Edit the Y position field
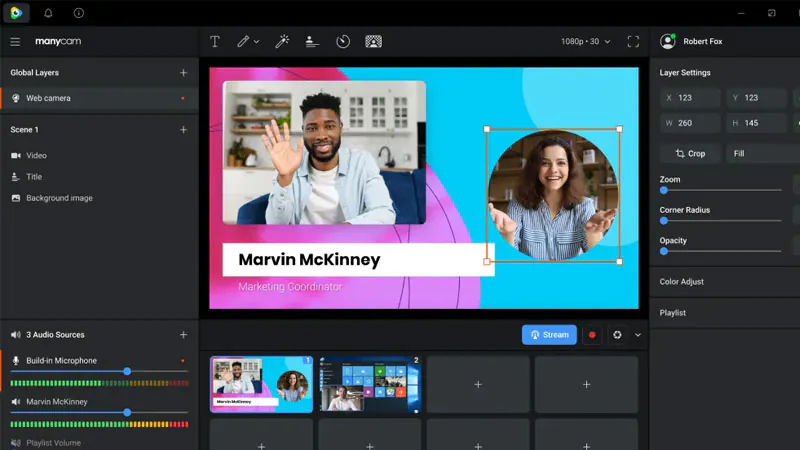The width and height of the screenshot is (800, 450). pyautogui.click(x=757, y=97)
